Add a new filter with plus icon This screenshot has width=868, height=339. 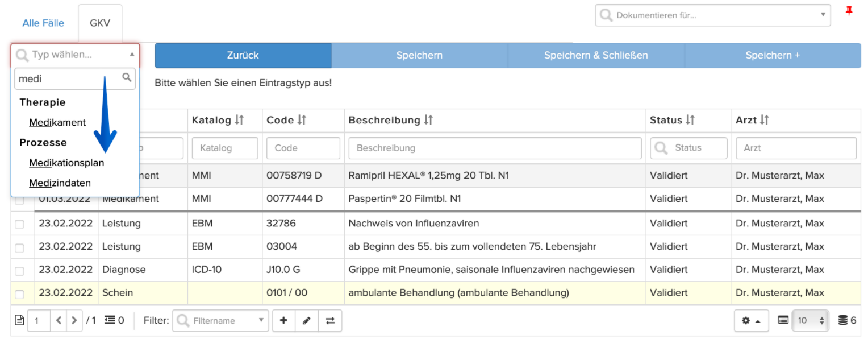click(283, 321)
